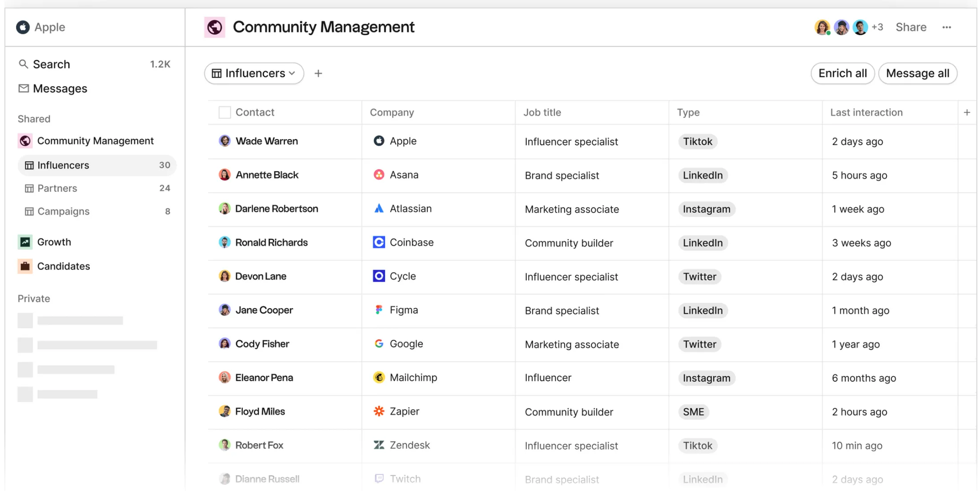Click Annette Black's avatar
Viewport: 980px width, 491px height.
click(225, 175)
